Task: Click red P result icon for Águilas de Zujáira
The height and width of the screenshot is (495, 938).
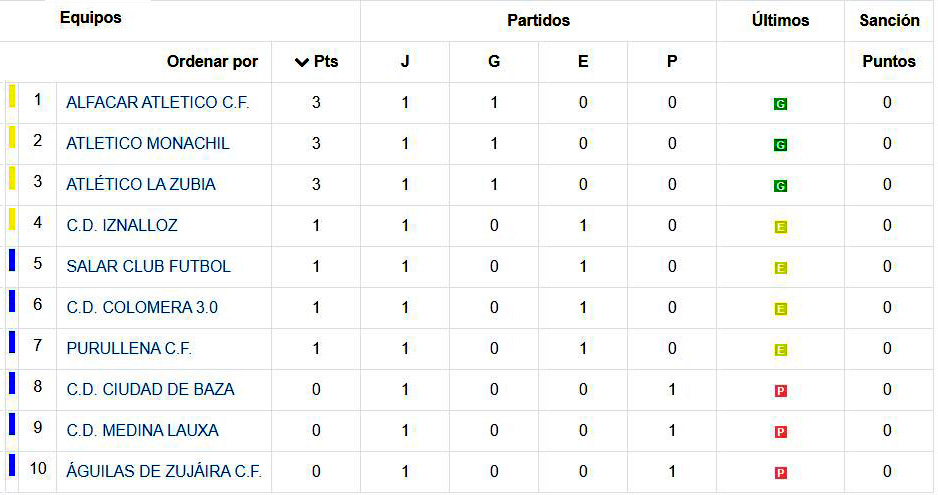Action: 780,473
